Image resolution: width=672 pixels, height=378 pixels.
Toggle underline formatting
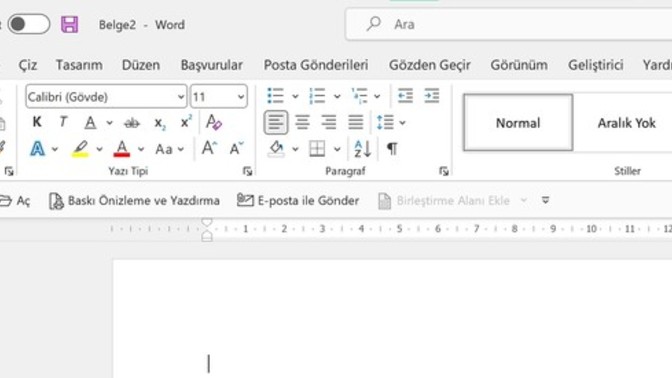pos(90,123)
